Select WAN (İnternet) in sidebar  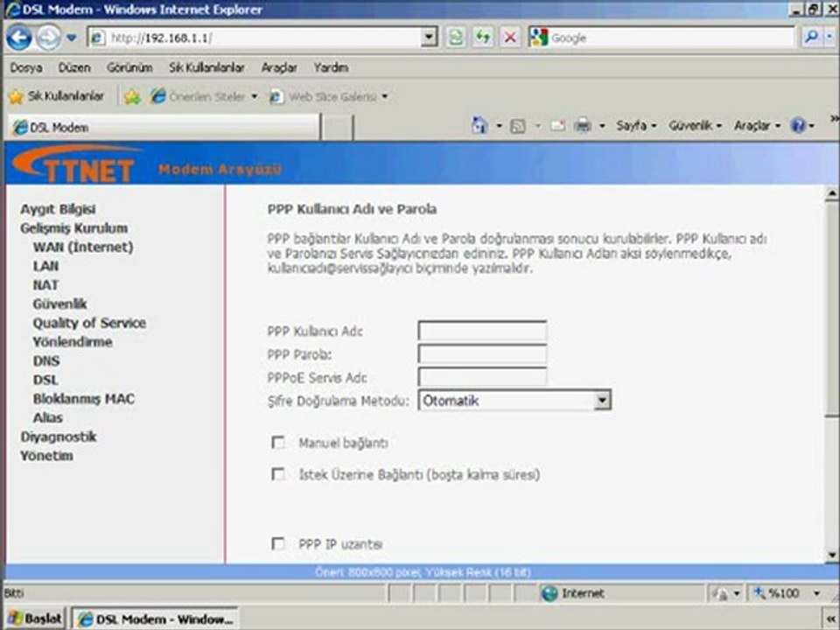click(83, 248)
